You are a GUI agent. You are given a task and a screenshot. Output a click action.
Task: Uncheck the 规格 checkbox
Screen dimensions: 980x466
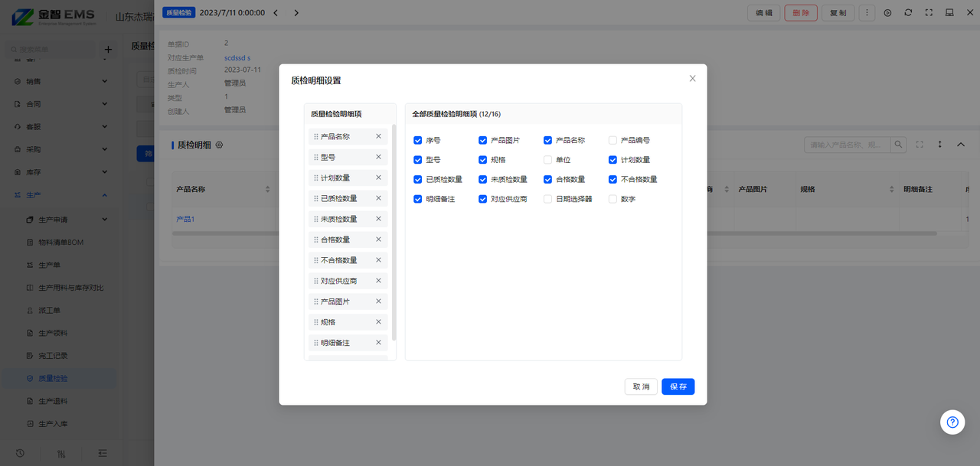483,160
